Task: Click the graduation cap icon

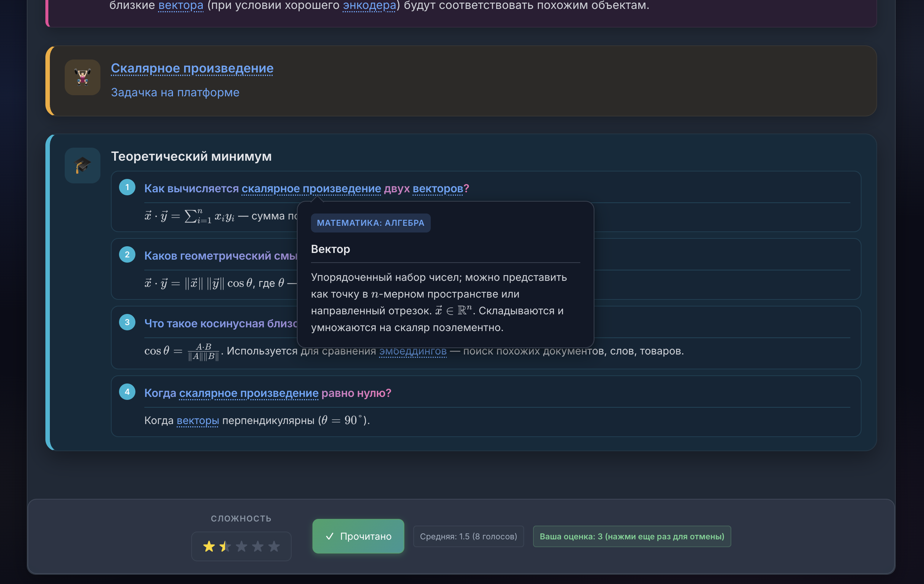Action: point(83,166)
